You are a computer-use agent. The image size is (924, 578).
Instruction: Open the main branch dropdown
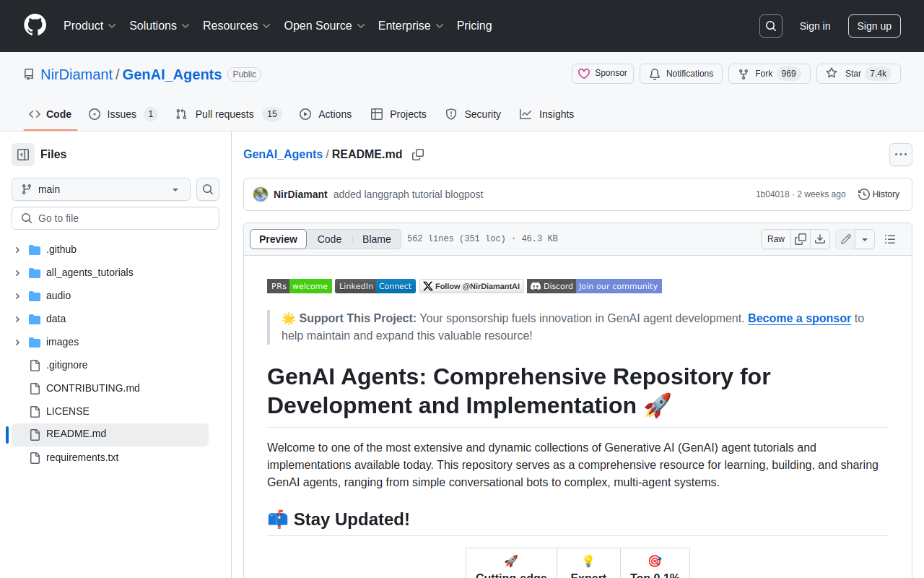click(x=101, y=189)
